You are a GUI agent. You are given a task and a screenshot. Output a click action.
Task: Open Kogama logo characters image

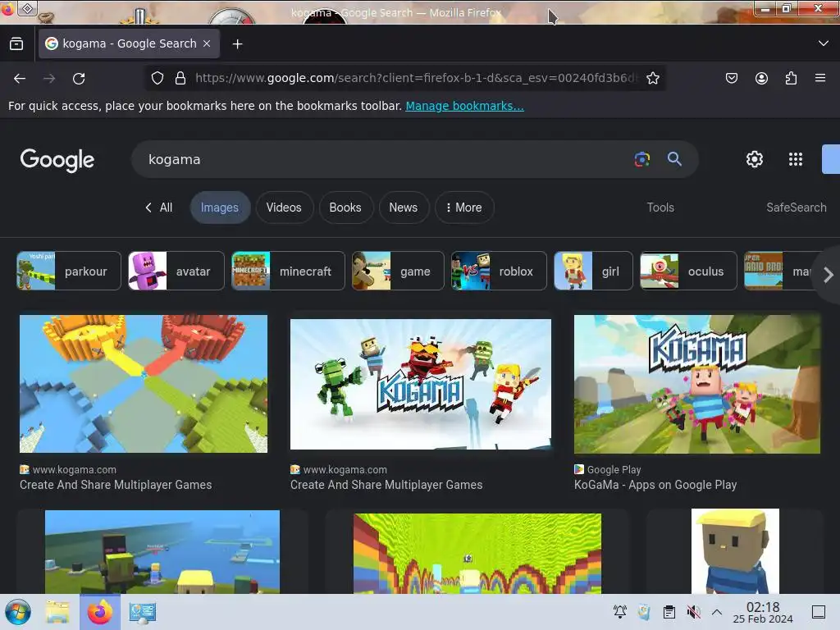coord(421,384)
